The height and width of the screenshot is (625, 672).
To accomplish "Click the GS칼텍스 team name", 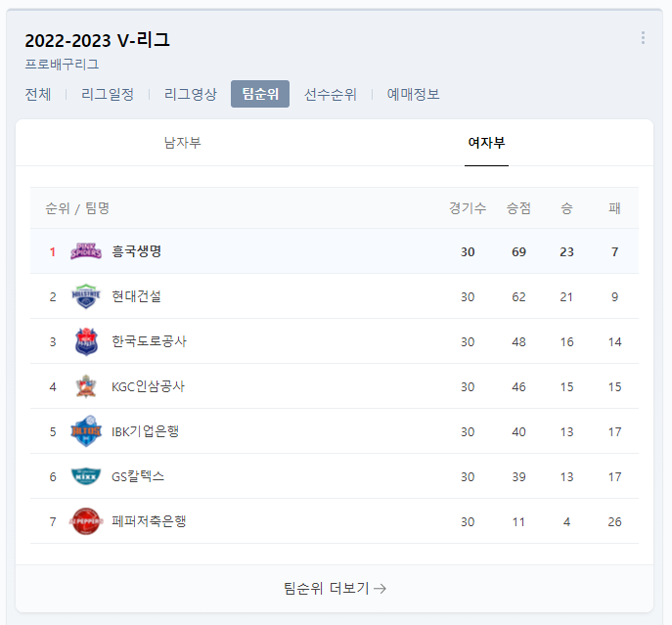I will click(x=138, y=476).
